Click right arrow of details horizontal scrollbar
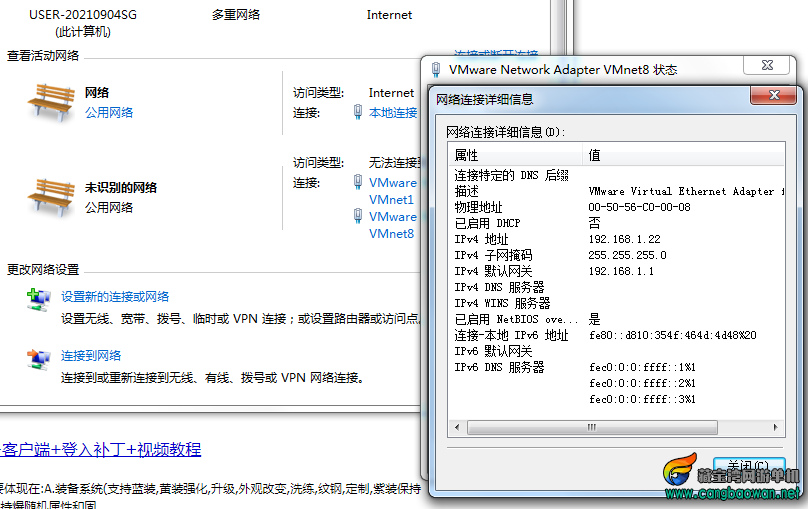Screen dimensions: 808x509 coord(776,427)
